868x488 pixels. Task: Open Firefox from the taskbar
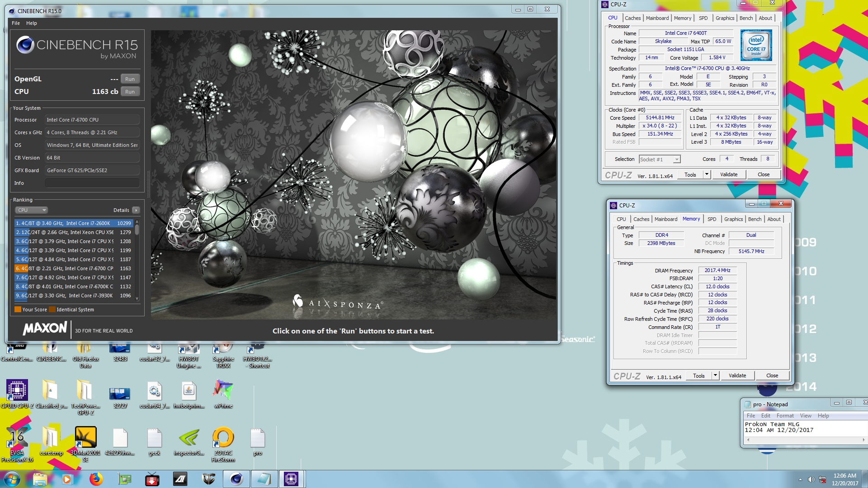pos(96,479)
